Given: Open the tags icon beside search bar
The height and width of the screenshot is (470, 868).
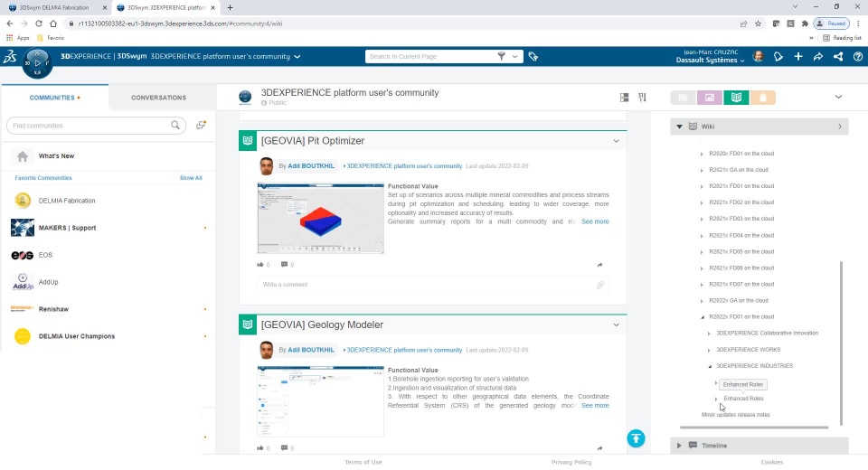Looking at the screenshot, I should [533, 56].
